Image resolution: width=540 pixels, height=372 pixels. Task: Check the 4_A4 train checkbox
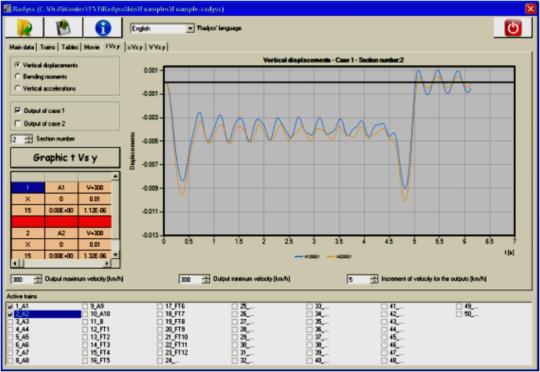10,329
